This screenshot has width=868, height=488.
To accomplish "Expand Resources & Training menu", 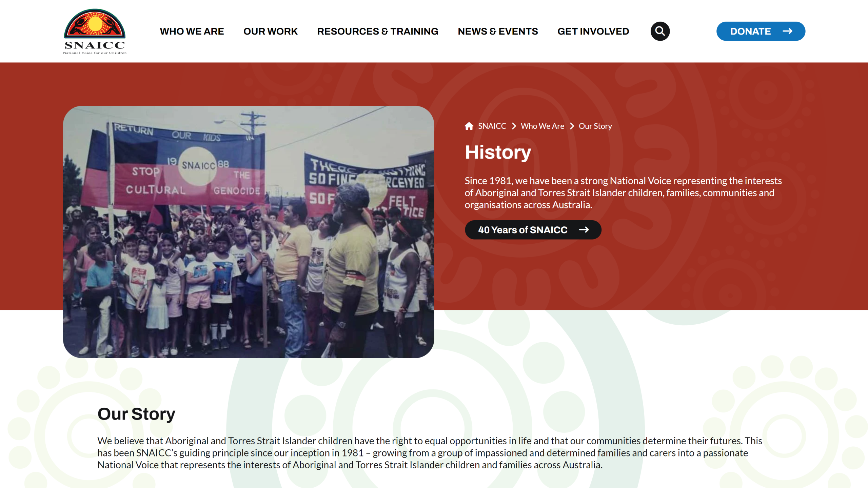I will [378, 31].
